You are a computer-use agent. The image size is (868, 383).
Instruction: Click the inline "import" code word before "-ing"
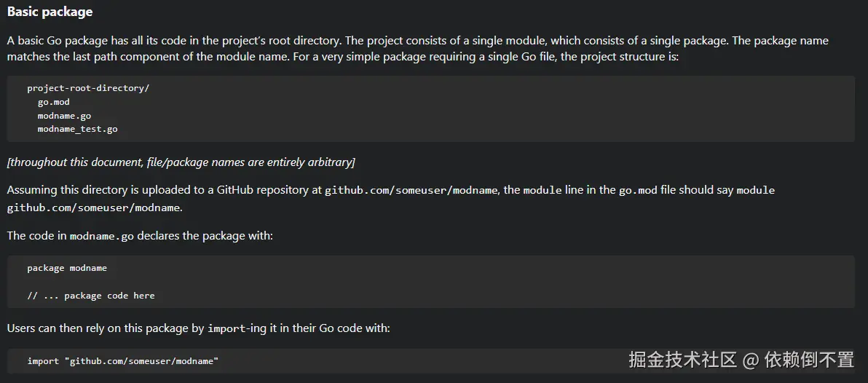[226, 329]
